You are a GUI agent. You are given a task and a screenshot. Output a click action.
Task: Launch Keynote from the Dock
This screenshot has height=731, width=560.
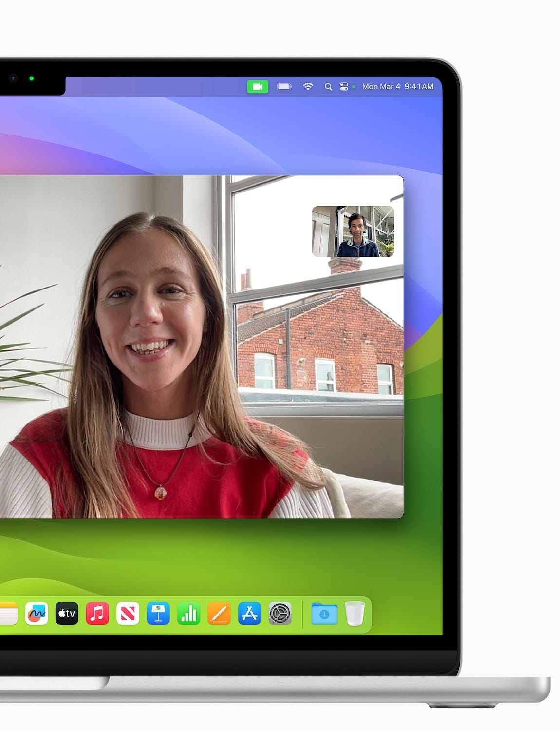158,614
